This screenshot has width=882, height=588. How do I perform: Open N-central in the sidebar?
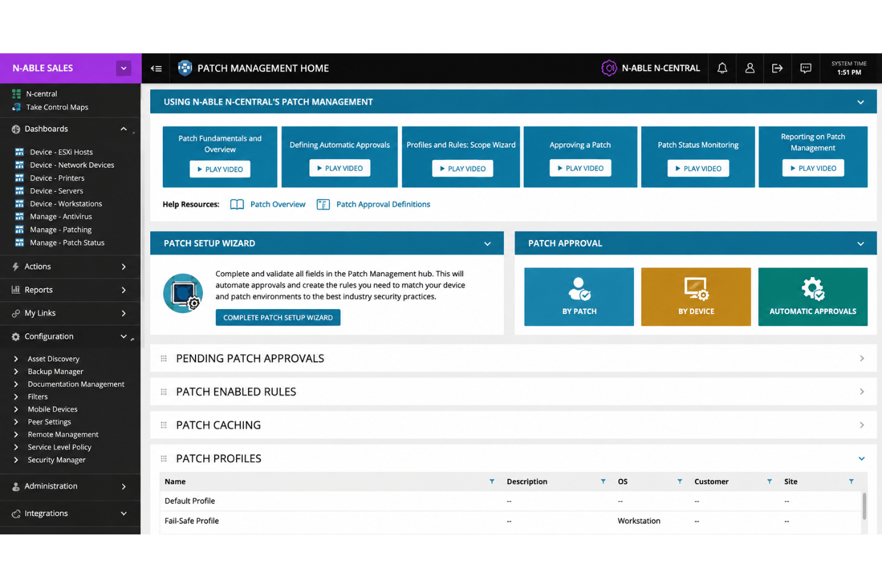point(41,94)
